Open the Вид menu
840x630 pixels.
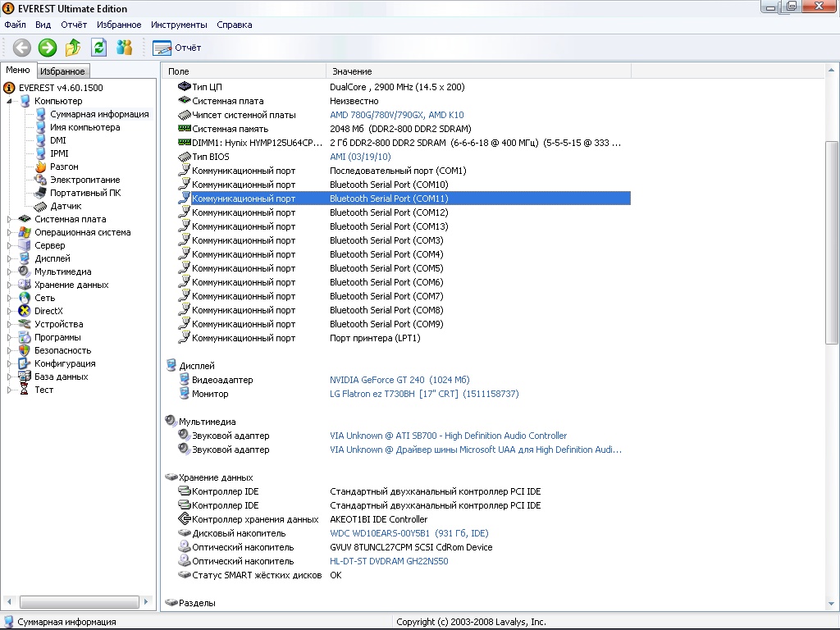[43, 25]
